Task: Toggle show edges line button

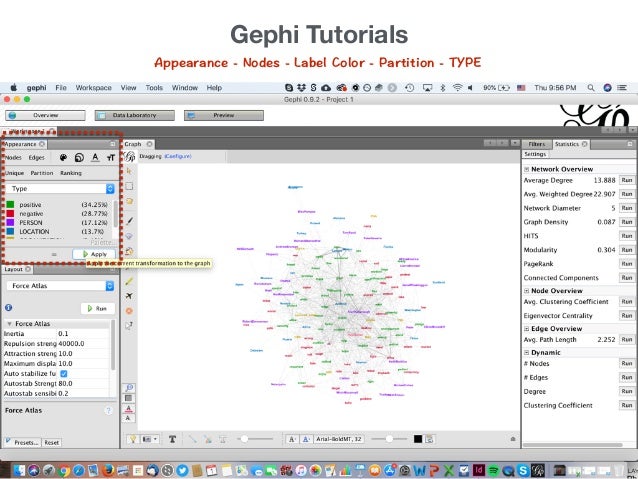Action: point(192,439)
